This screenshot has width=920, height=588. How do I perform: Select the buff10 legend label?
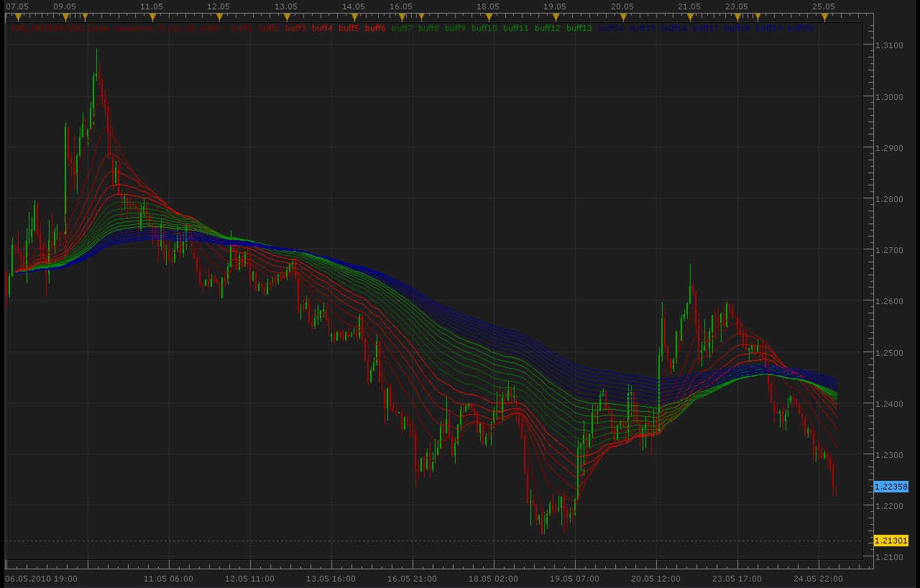point(484,28)
